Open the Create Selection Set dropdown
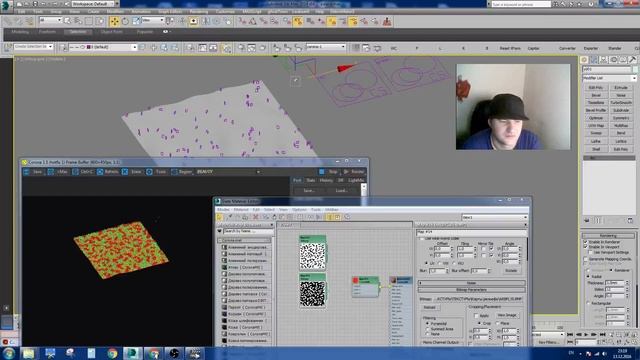 (33, 47)
